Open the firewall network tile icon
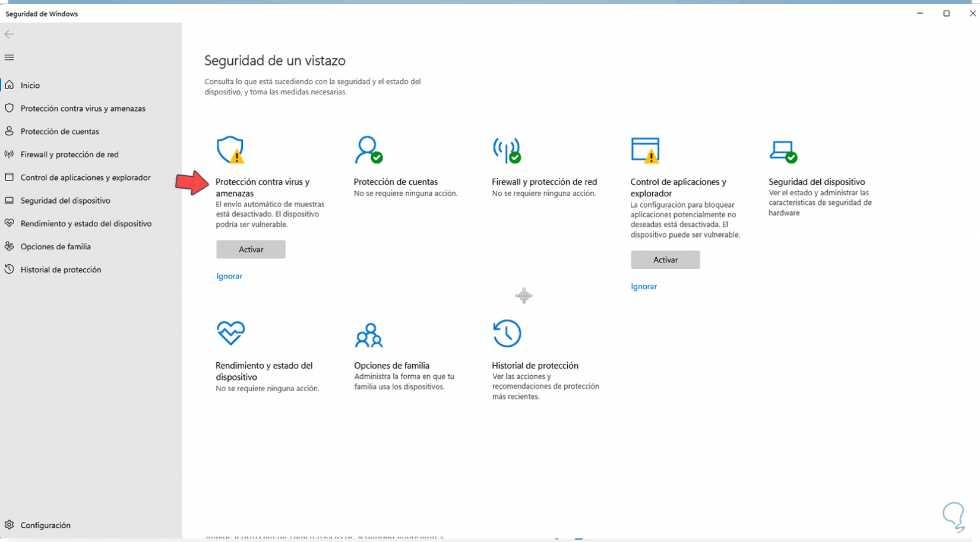Screen dimensions: 980x542 point(507,150)
